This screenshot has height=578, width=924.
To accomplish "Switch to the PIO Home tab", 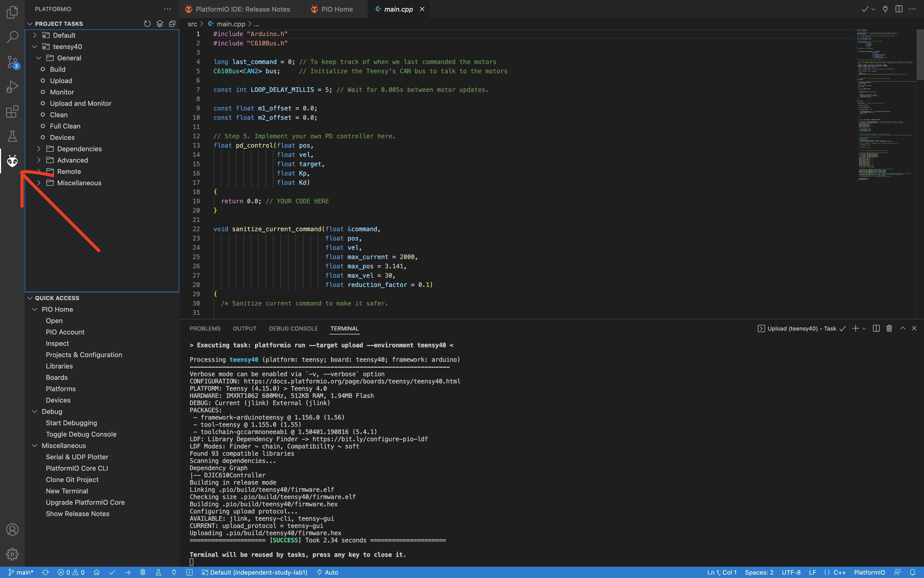I will click(336, 9).
